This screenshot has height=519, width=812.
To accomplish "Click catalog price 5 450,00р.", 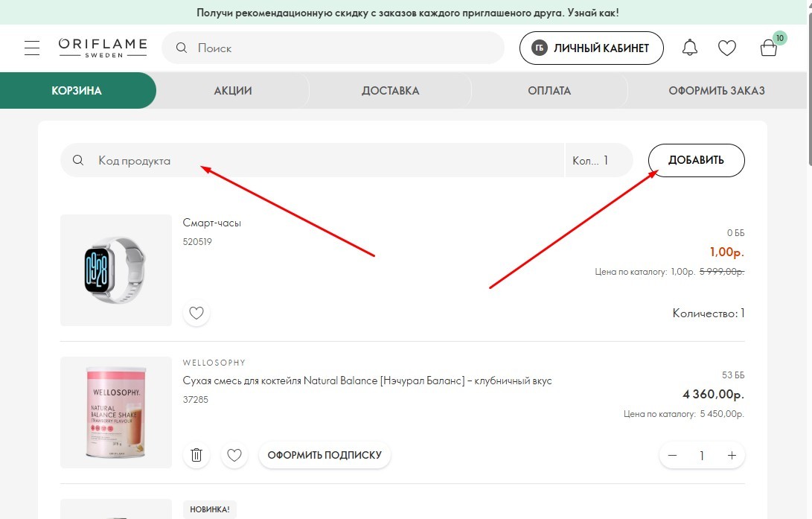I will click(x=722, y=414).
